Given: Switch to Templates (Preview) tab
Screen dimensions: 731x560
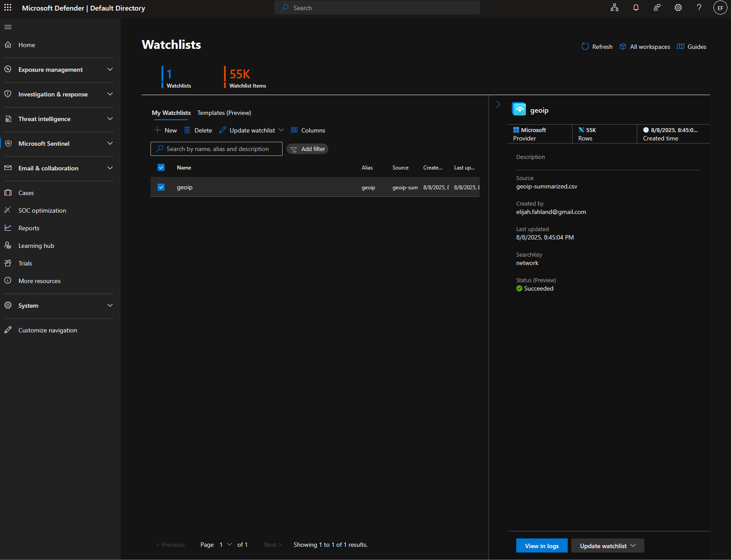Looking at the screenshot, I should [x=224, y=113].
